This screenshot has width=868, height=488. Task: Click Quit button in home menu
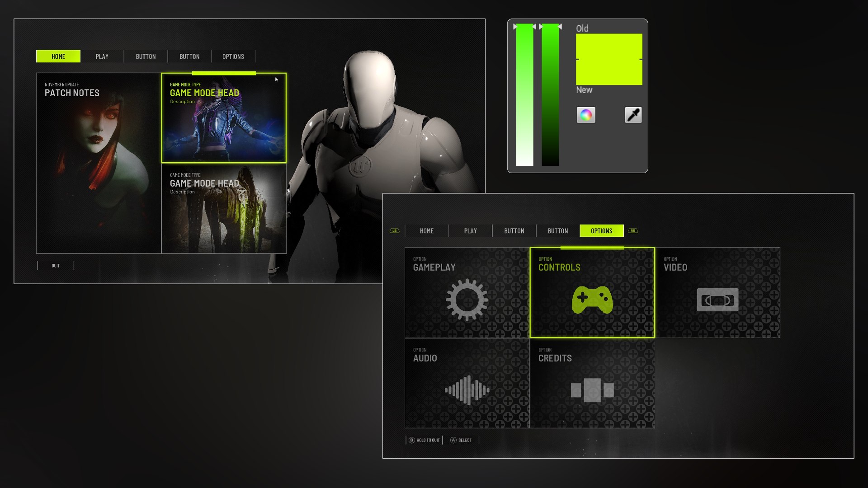[x=56, y=266]
